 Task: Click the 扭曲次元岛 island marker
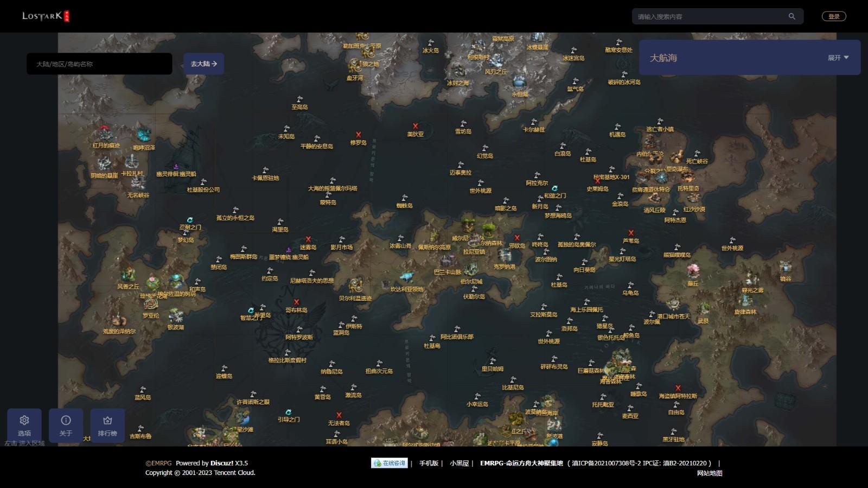tap(379, 364)
